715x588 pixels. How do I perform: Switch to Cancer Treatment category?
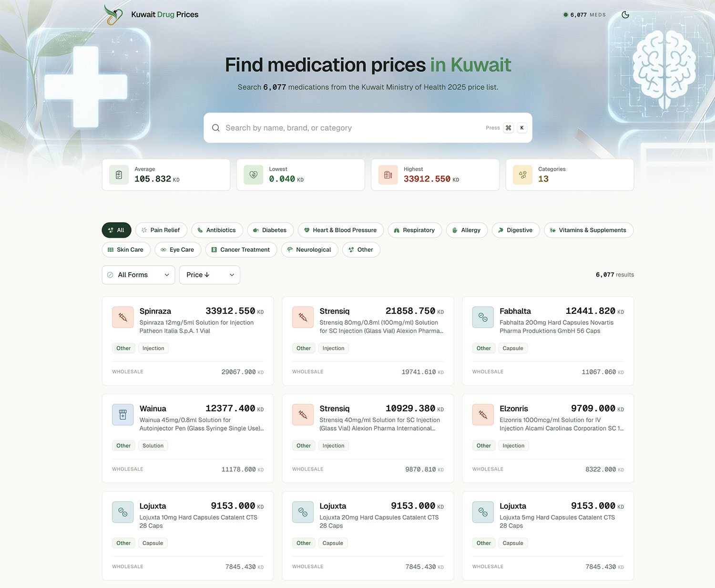[241, 249]
